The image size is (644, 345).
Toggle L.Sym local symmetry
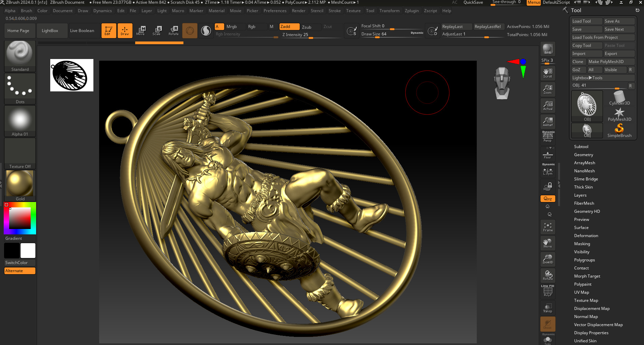(x=548, y=170)
